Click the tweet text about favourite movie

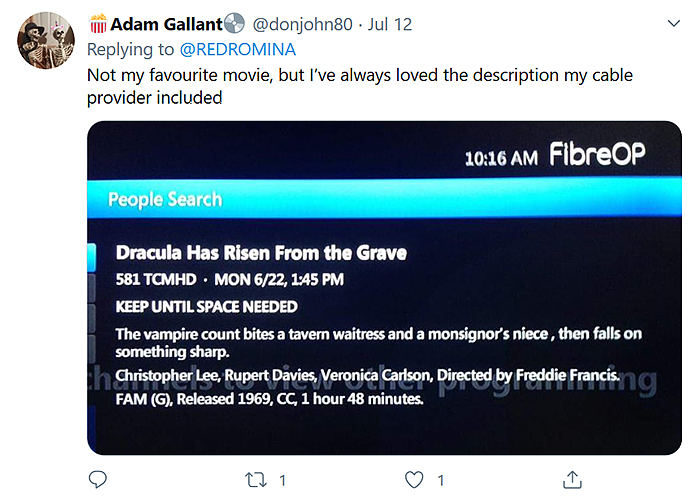(x=360, y=86)
